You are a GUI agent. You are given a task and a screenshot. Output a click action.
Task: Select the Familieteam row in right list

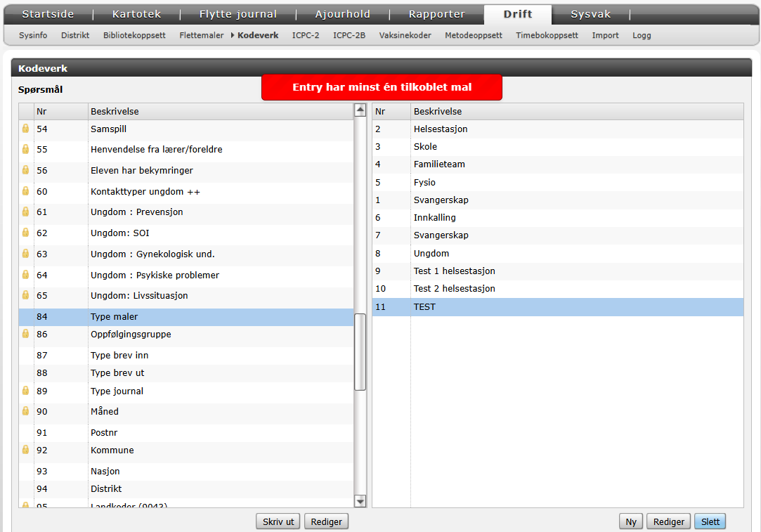pos(439,164)
